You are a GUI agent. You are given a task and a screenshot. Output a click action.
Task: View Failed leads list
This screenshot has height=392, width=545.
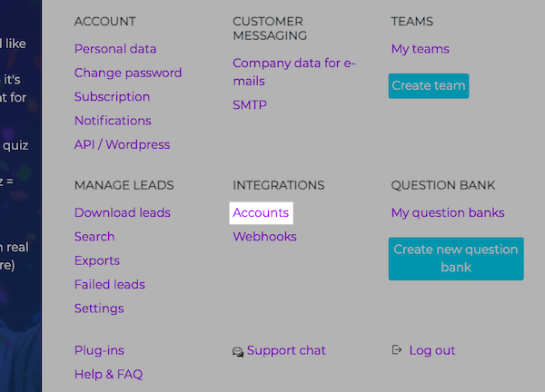110,285
